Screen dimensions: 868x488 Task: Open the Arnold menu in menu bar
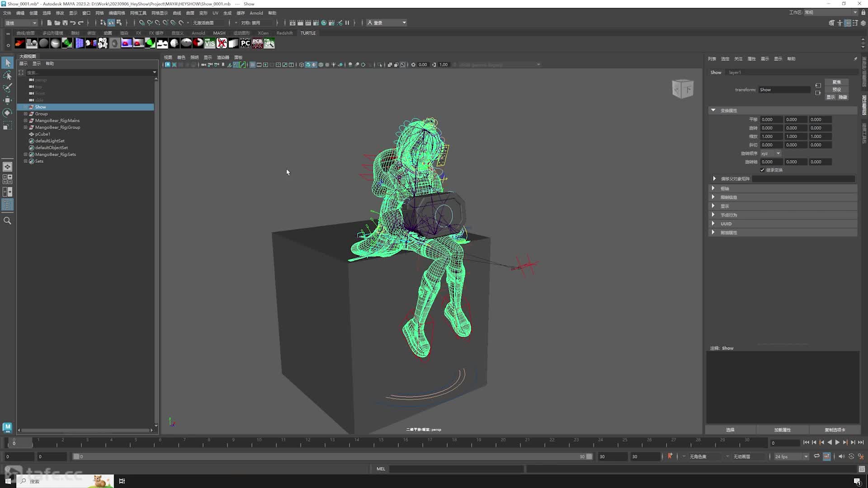(x=256, y=13)
